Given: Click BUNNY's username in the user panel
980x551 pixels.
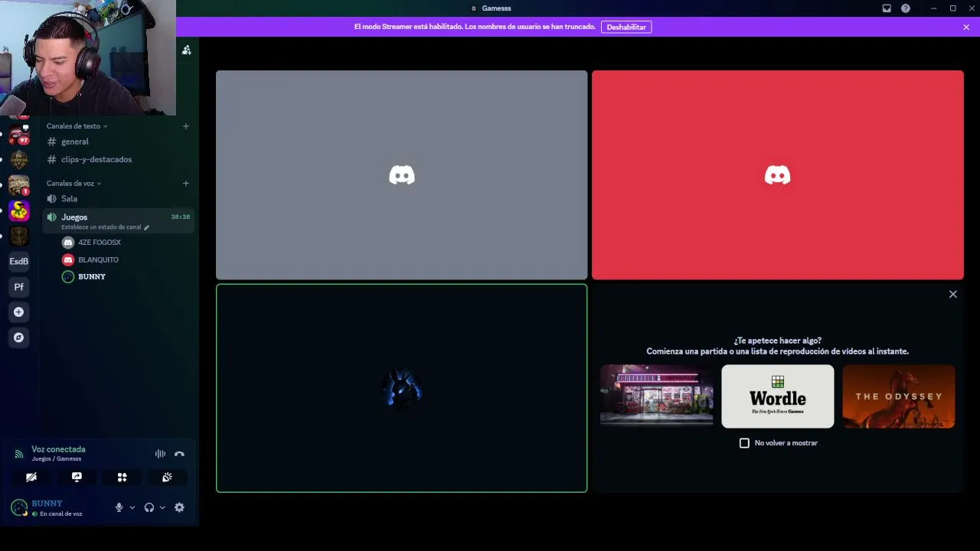Looking at the screenshot, I should coord(47,504).
